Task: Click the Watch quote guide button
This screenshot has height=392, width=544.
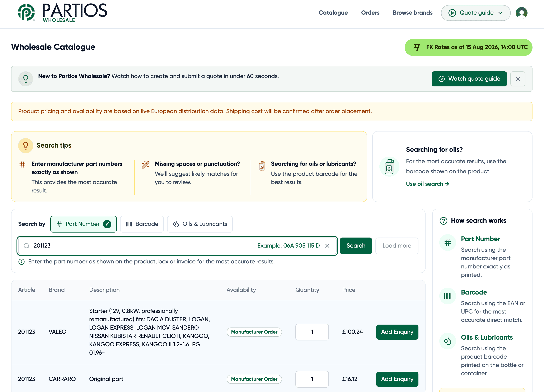Action: [x=469, y=79]
